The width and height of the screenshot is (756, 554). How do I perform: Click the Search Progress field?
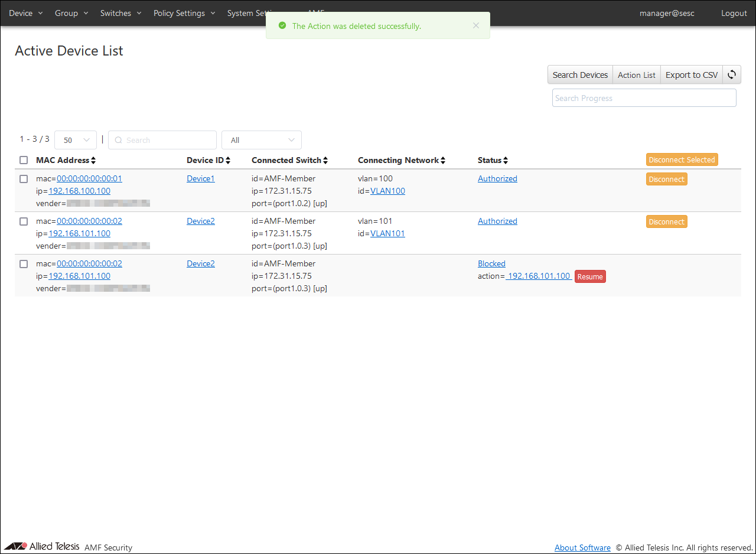[x=644, y=98]
